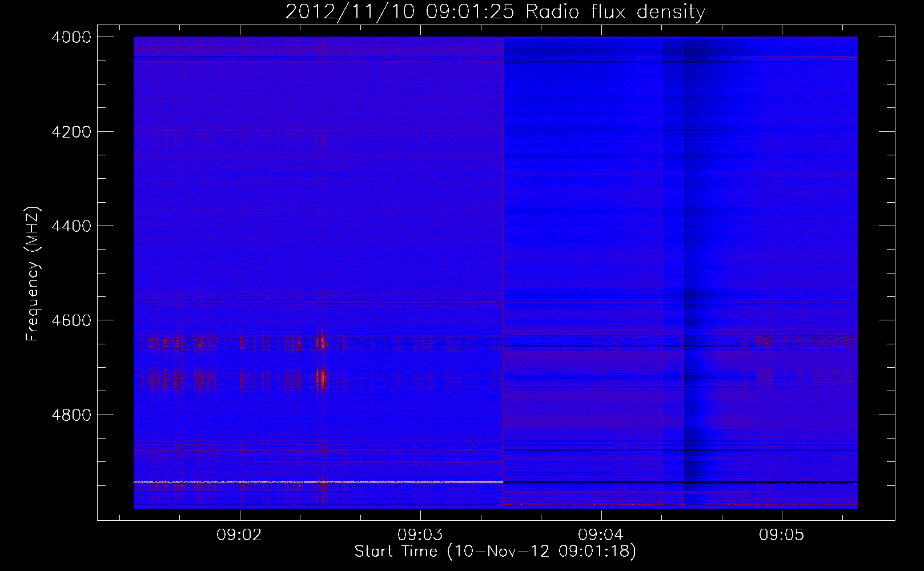924x571 pixels.
Task: Click the 09:03 time axis label
Action: [x=420, y=534]
